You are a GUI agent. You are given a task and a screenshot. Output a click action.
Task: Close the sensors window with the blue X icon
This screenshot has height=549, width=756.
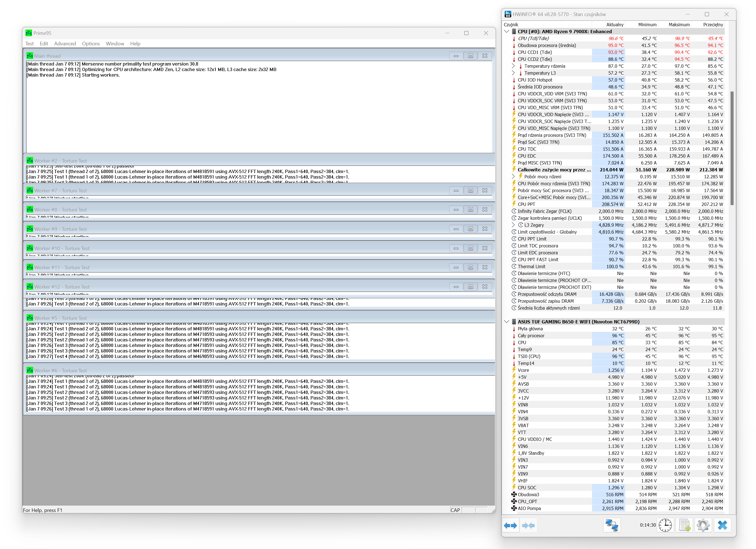click(x=722, y=525)
